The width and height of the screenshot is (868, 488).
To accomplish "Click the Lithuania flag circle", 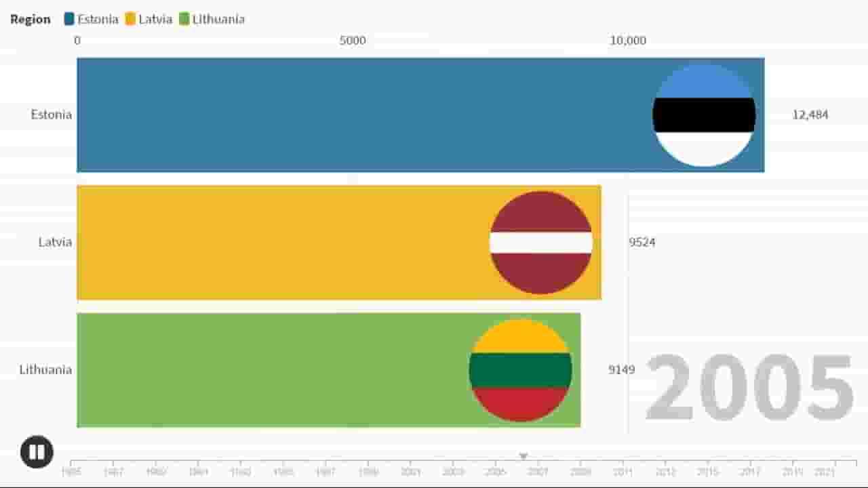I will click(x=520, y=370).
